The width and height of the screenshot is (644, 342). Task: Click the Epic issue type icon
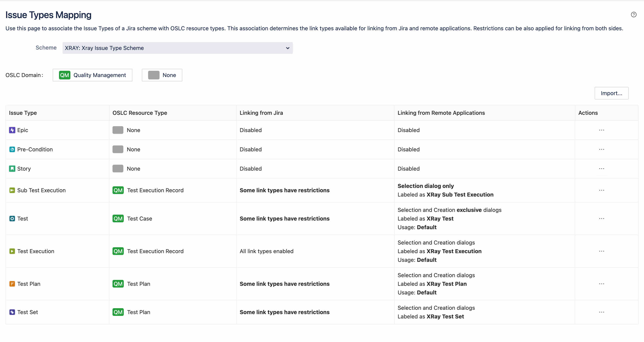click(x=12, y=130)
